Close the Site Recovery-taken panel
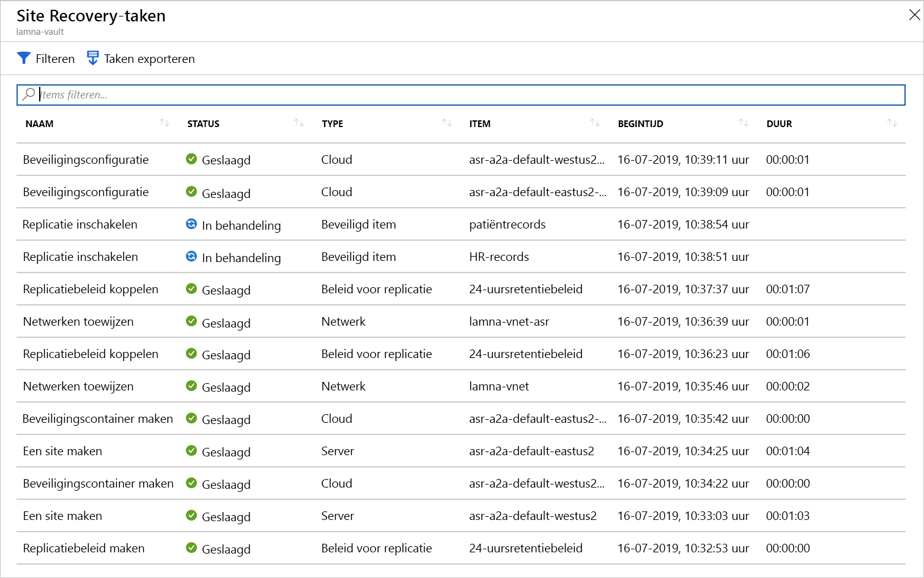924x578 pixels. (x=914, y=15)
